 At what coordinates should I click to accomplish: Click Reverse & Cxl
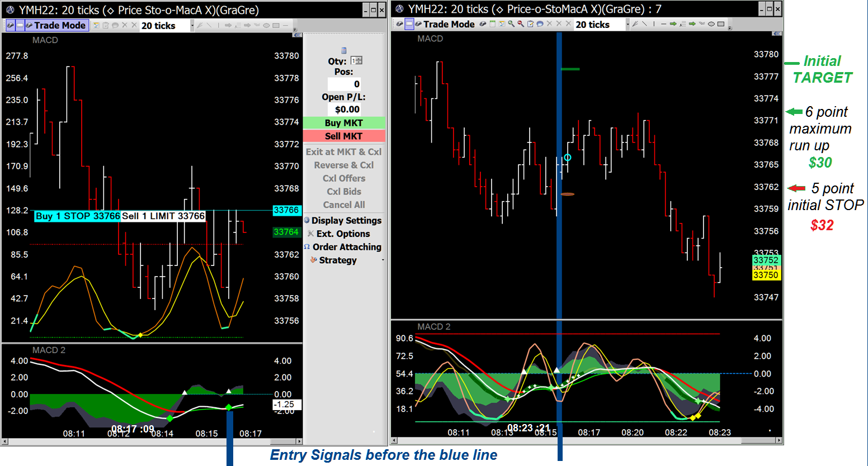click(x=344, y=165)
